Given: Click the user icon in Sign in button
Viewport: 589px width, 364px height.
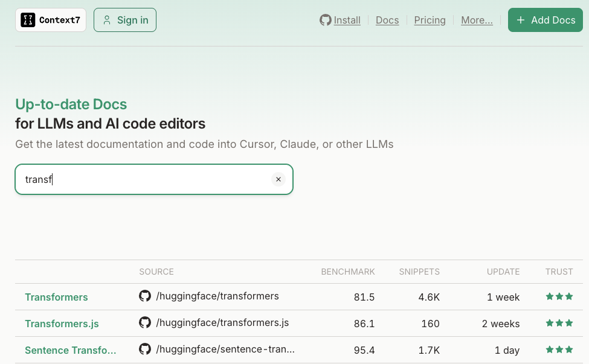Looking at the screenshot, I should tap(107, 20).
